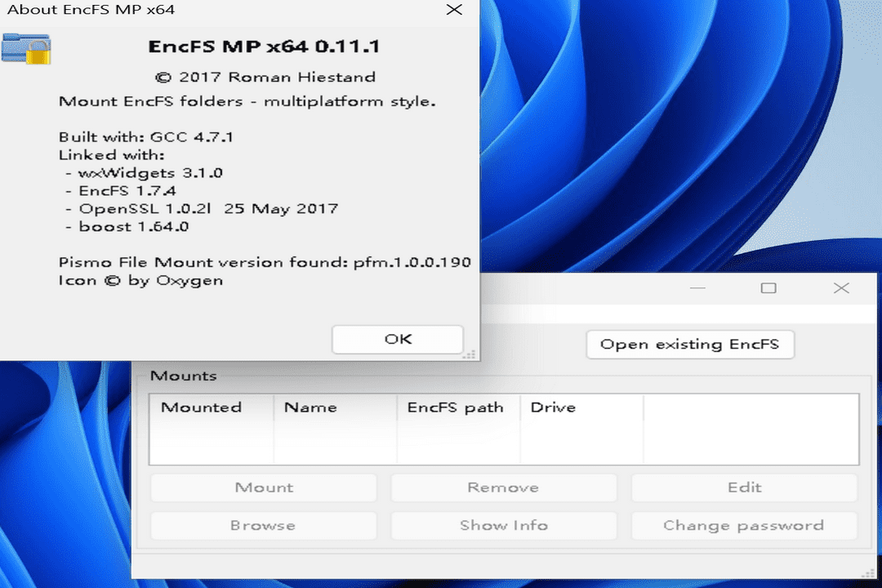Click the Remove button
This screenshot has width=882, height=588.
504,487
